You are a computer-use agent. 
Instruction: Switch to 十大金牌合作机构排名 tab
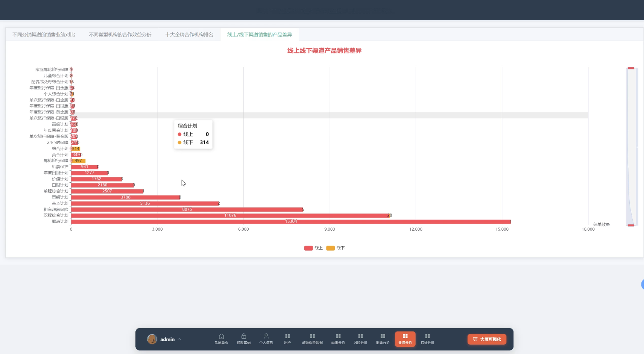tap(189, 35)
